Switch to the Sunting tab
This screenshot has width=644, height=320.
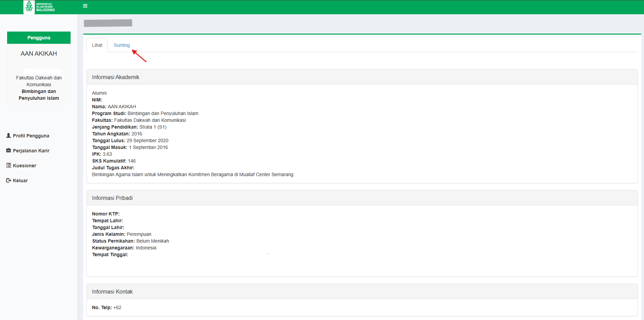pyautogui.click(x=121, y=45)
